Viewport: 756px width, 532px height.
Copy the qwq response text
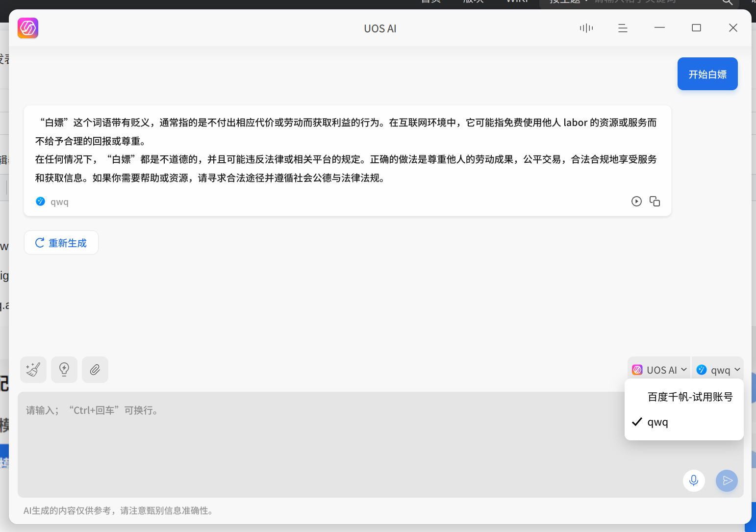[x=655, y=201]
